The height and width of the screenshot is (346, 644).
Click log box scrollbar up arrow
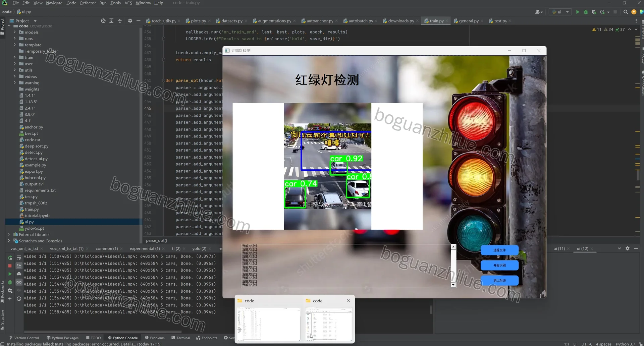click(x=453, y=247)
